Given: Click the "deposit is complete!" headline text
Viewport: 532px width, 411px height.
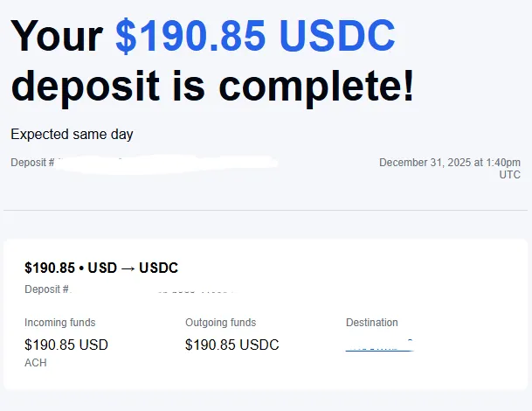Looking at the screenshot, I should coord(212,85).
